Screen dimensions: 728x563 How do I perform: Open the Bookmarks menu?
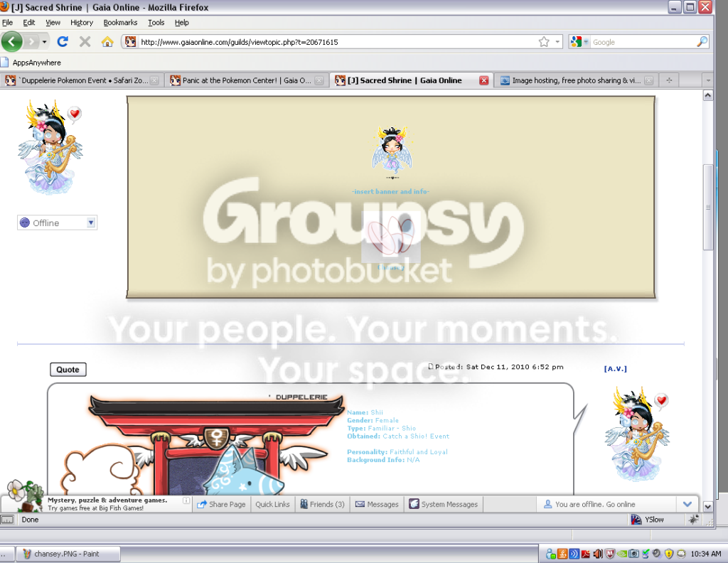[120, 22]
